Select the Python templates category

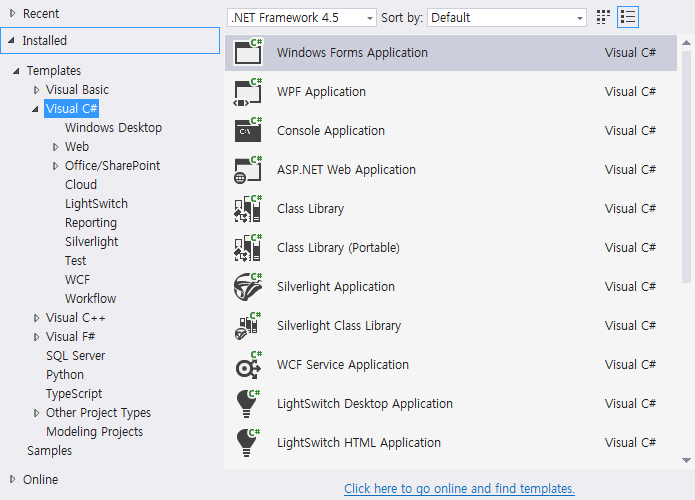tap(65, 375)
